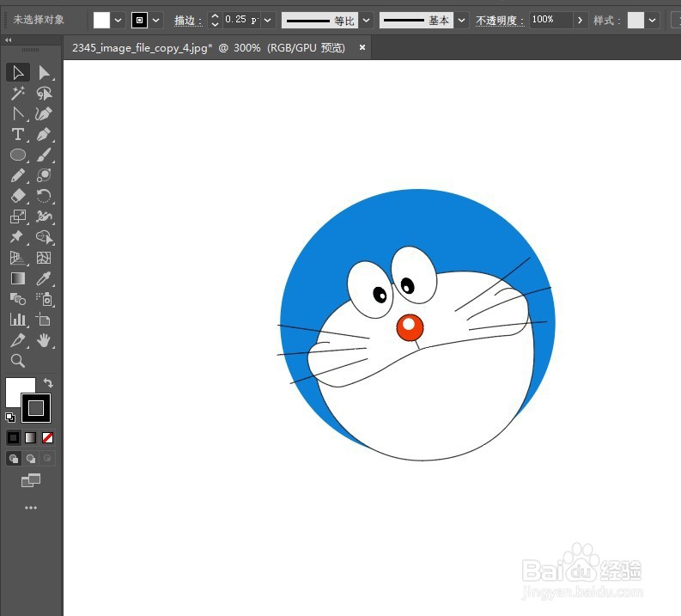Swap fill and stroke colors

[x=48, y=382]
